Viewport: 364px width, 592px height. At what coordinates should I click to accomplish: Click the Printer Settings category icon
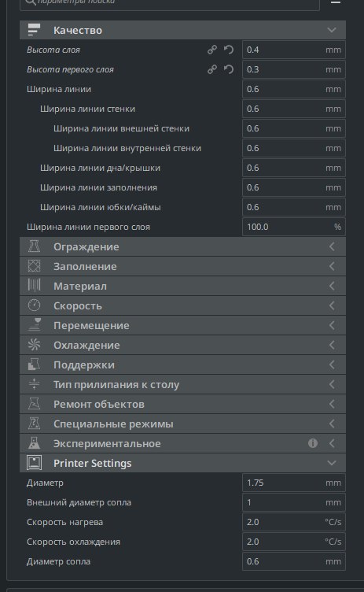34,463
